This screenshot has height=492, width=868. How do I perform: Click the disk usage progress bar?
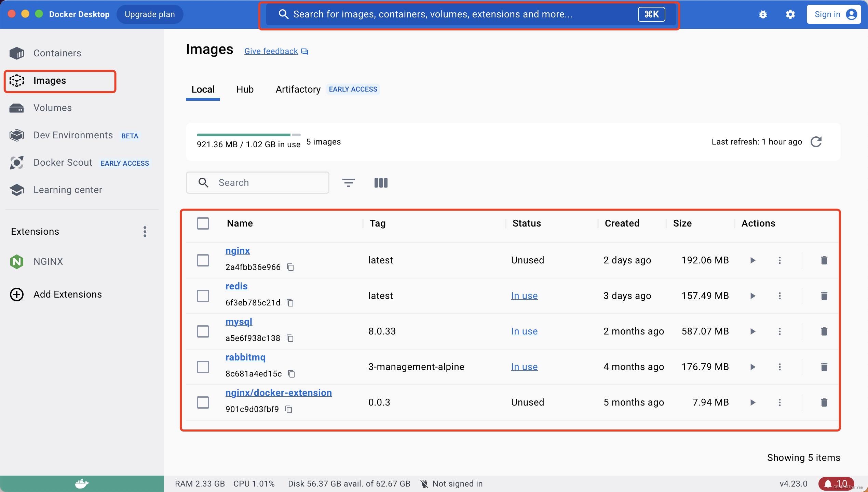[248, 135]
